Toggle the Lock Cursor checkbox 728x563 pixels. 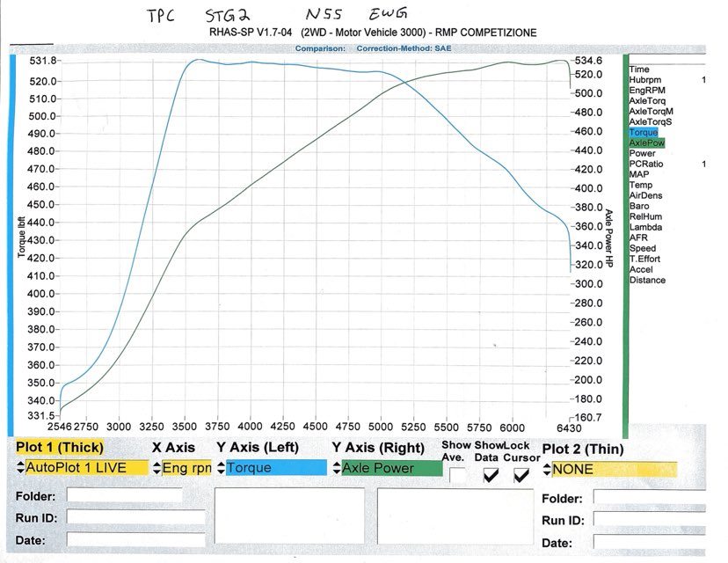click(x=521, y=475)
